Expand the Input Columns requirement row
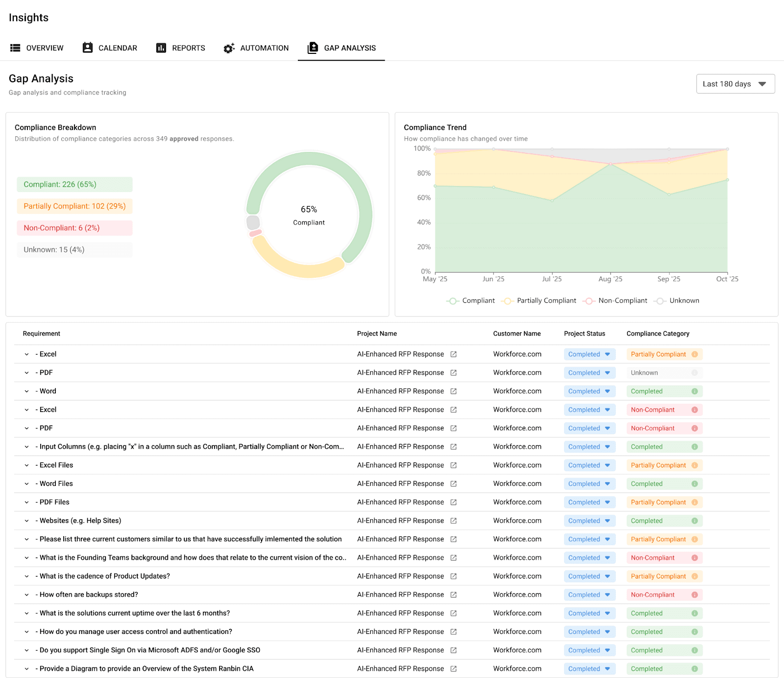The width and height of the screenshot is (784, 678). [27, 447]
